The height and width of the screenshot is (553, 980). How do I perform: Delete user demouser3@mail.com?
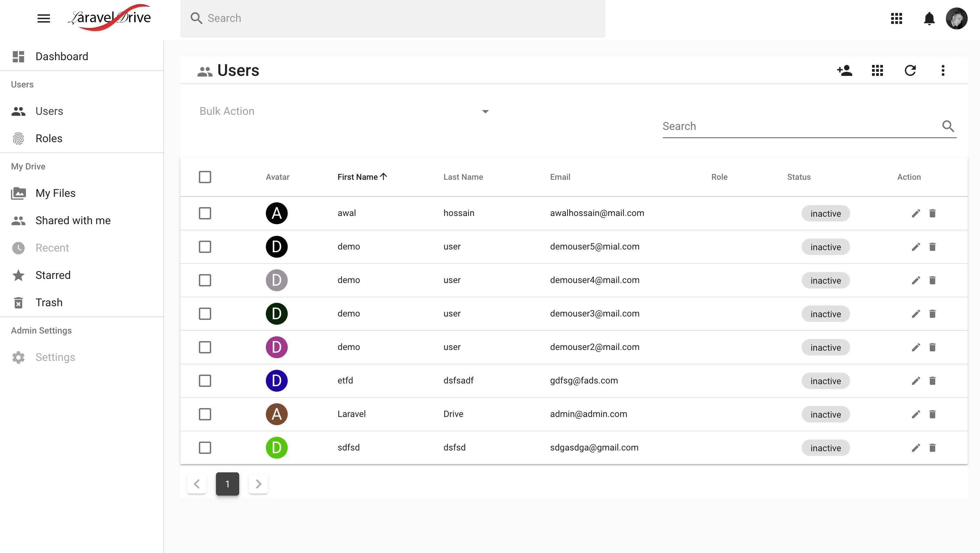coord(932,314)
